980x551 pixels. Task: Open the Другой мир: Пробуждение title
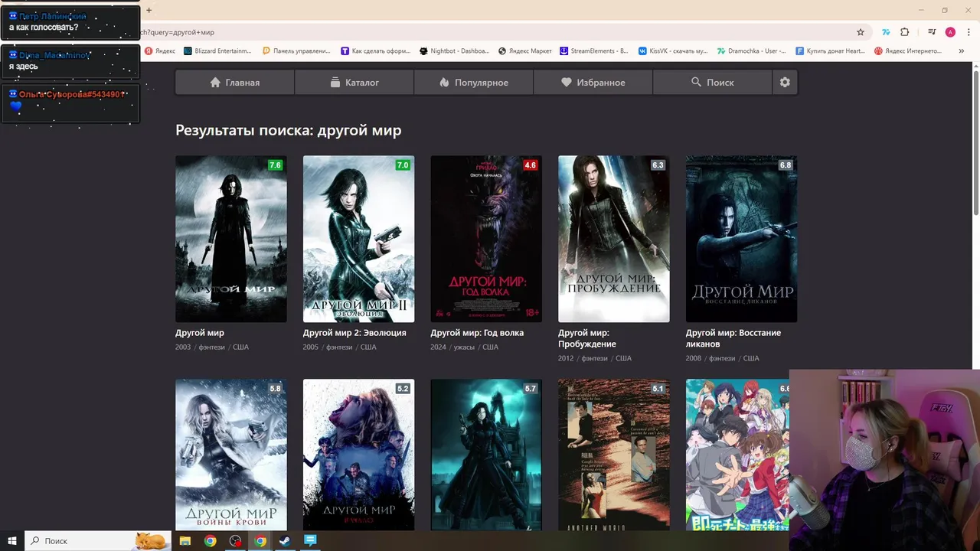tap(587, 338)
